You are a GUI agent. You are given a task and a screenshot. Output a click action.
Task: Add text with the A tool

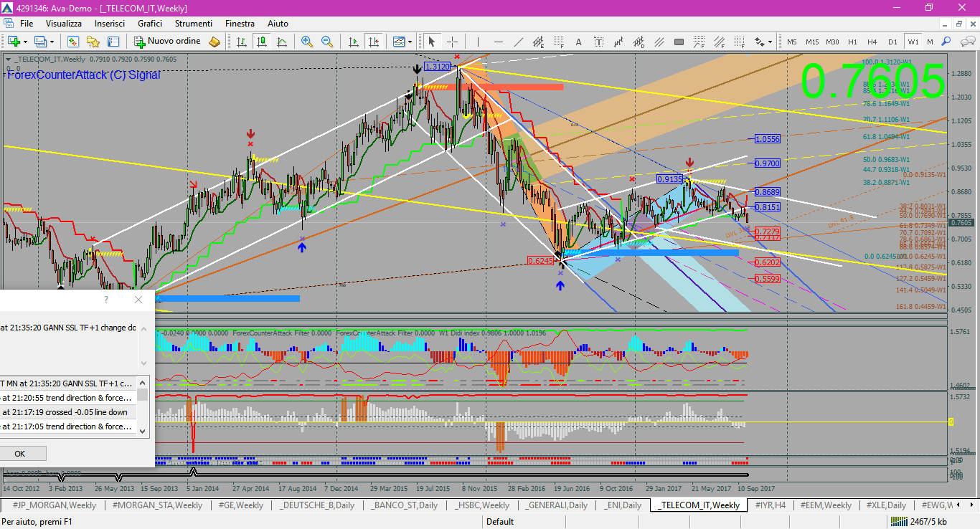[578, 42]
